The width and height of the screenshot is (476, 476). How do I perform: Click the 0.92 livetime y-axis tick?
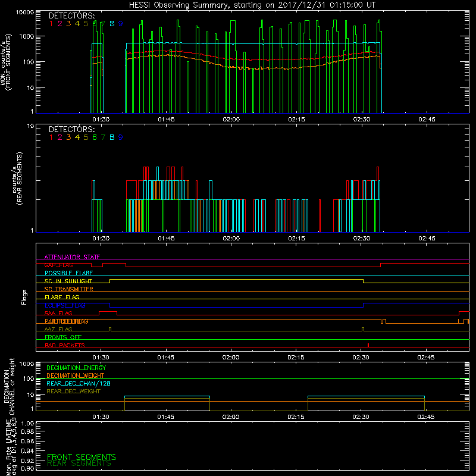[x=27, y=461]
